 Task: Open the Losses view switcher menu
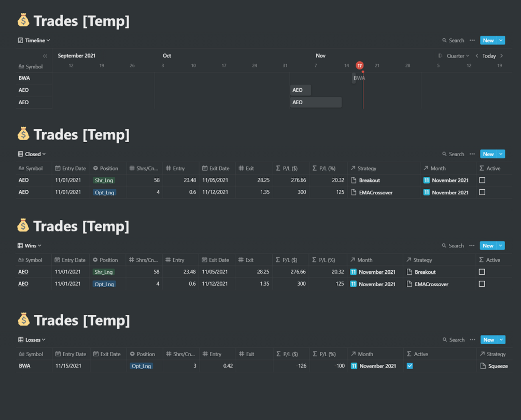pyautogui.click(x=32, y=340)
